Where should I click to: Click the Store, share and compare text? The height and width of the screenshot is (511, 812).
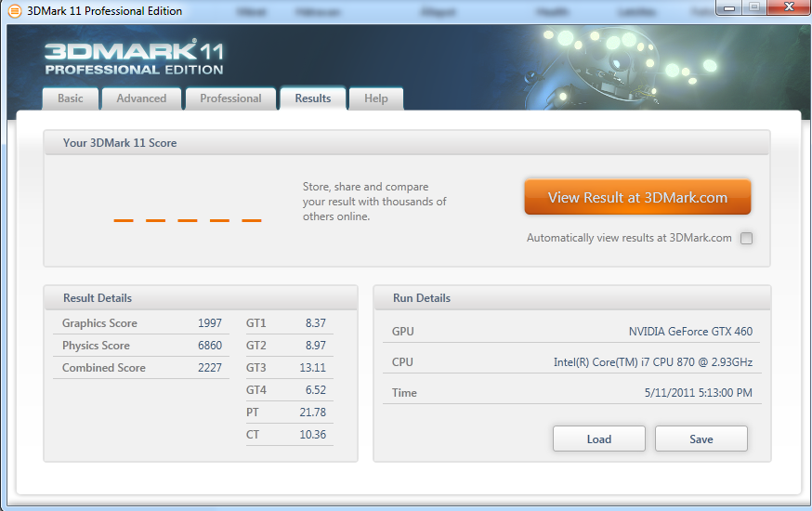374,202
